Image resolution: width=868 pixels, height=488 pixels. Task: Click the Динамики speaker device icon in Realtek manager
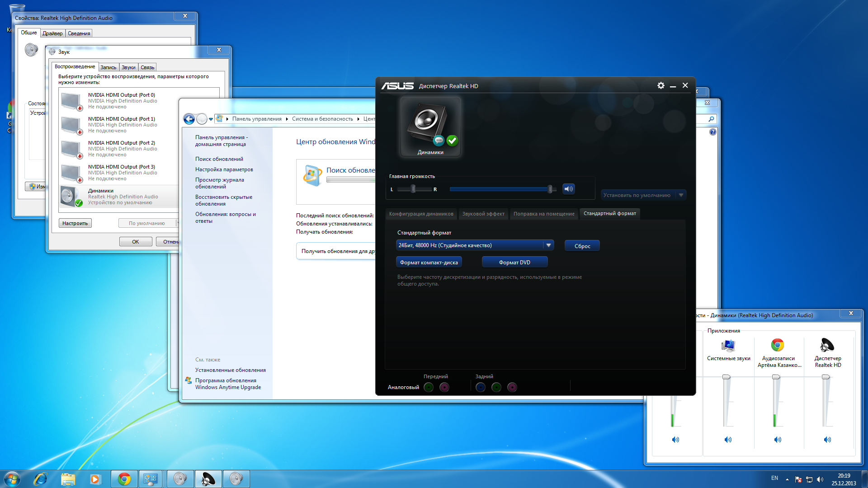point(430,127)
